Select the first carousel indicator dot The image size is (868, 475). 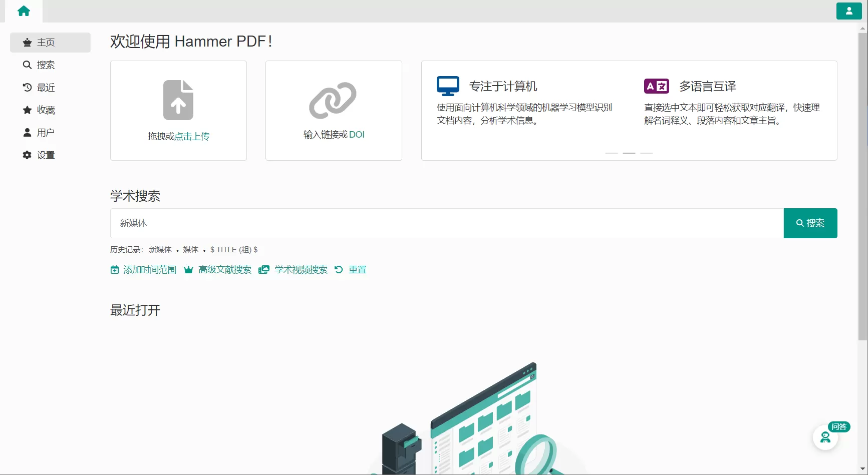pyautogui.click(x=611, y=153)
